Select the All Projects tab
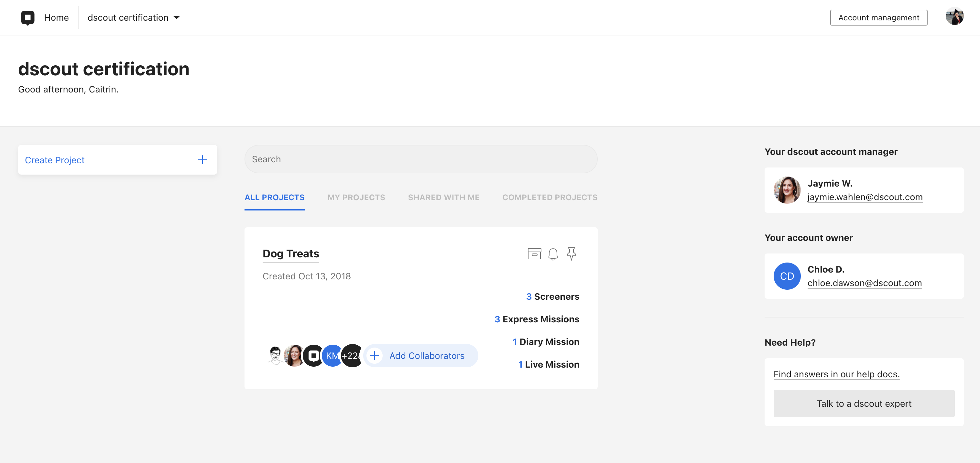The height and width of the screenshot is (463, 980). tap(274, 198)
